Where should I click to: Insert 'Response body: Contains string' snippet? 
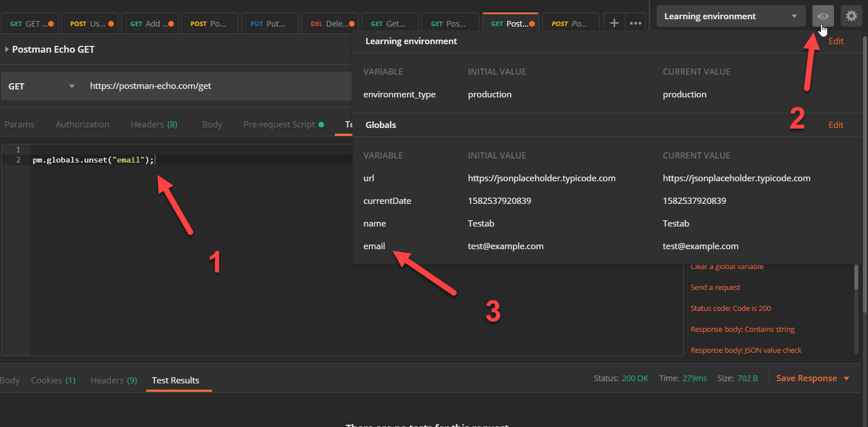[743, 329]
